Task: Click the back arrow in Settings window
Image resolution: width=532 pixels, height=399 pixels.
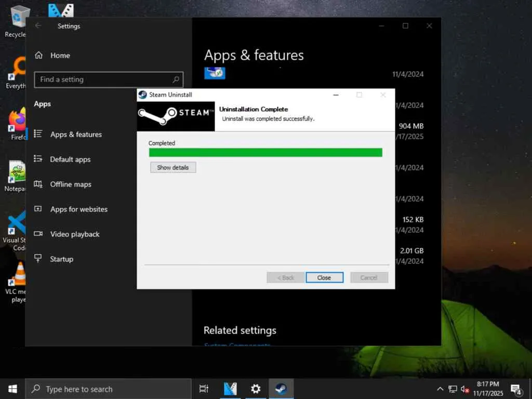Action: tap(38, 26)
